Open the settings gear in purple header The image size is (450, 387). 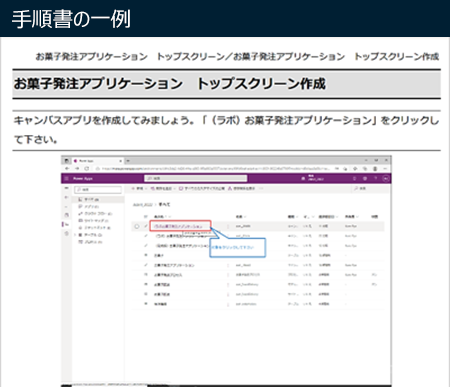pos(365,179)
